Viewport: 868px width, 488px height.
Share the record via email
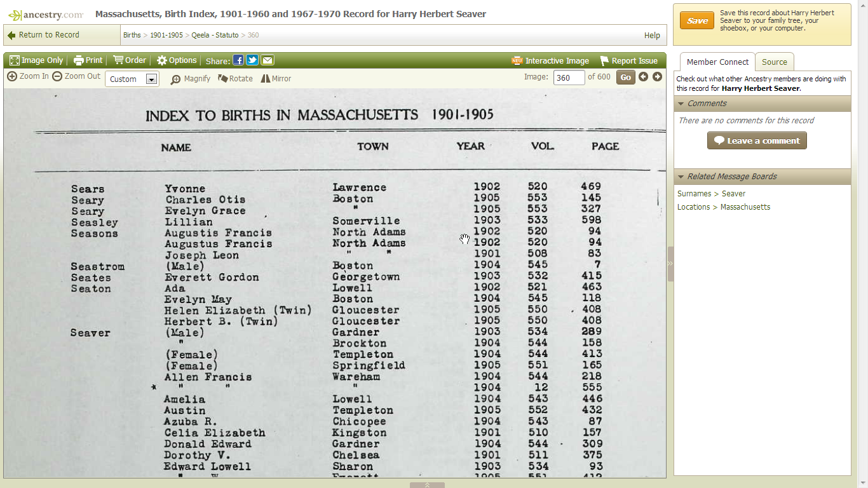pyautogui.click(x=268, y=60)
